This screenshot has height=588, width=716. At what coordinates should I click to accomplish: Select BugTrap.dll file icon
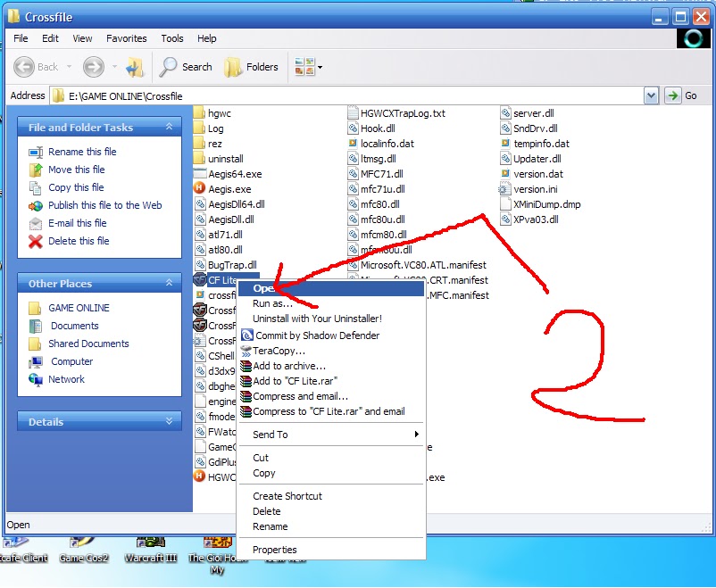click(x=200, y=265)
